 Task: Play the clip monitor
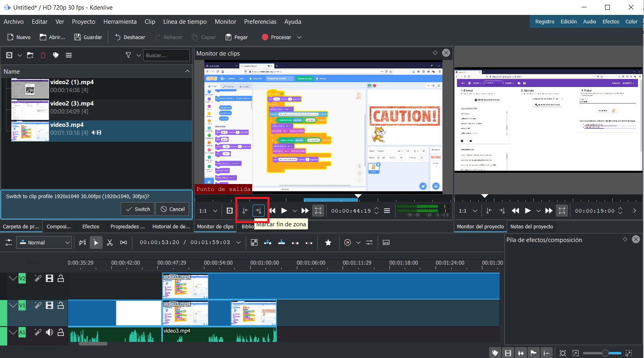coord(284,211)
